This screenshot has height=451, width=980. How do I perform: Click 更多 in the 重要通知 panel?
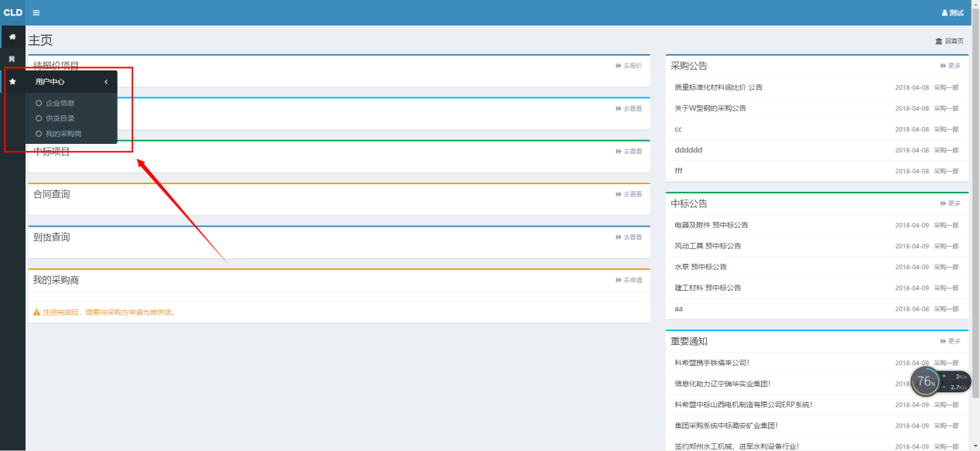pyautogui.click(x=951, y=341)
